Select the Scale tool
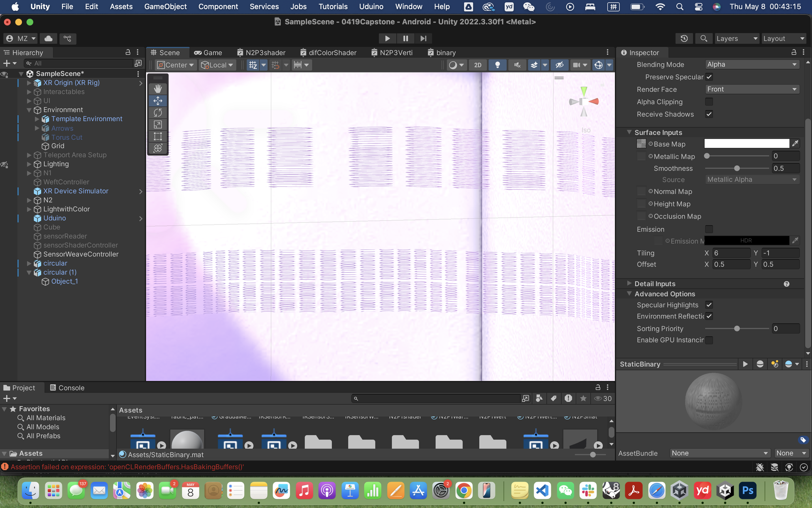 pyautogui.click(x=158, y=125)
